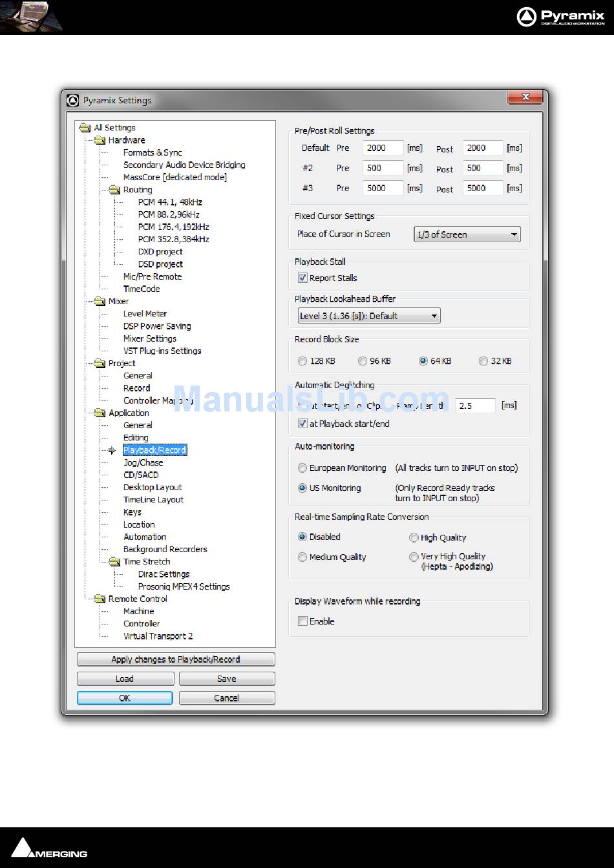Toggle the at Playback start/end checkbox
Viewport: 614px width, 868px height.
302,424
